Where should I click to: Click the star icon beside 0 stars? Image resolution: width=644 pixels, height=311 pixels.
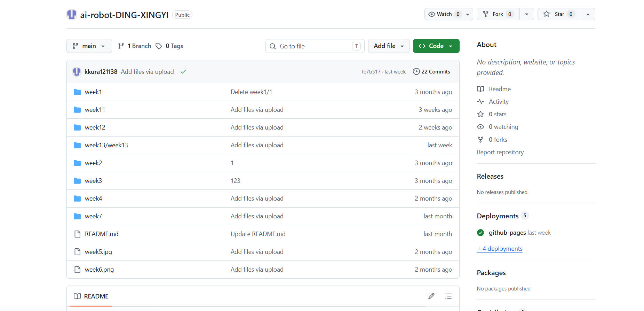[x=480, y=114]
